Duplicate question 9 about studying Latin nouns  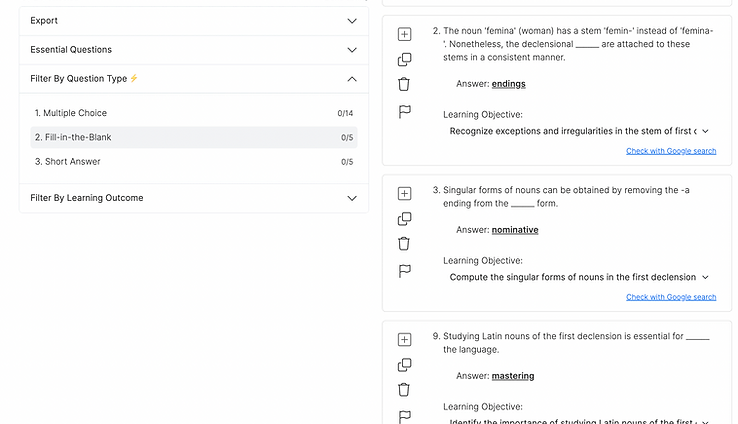coord(404,365)
